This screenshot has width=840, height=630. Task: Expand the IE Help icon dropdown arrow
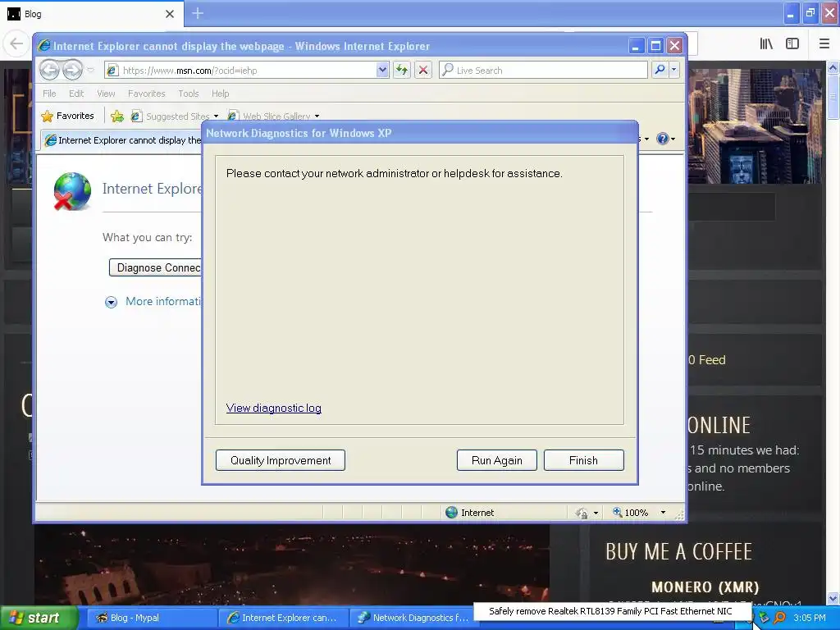tap(673, 139)
